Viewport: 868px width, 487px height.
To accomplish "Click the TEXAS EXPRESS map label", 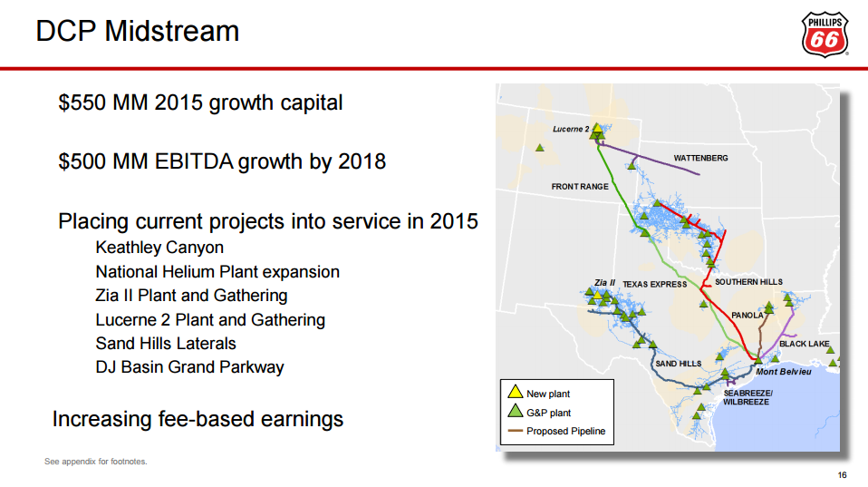I will click(x=655, y=284).
